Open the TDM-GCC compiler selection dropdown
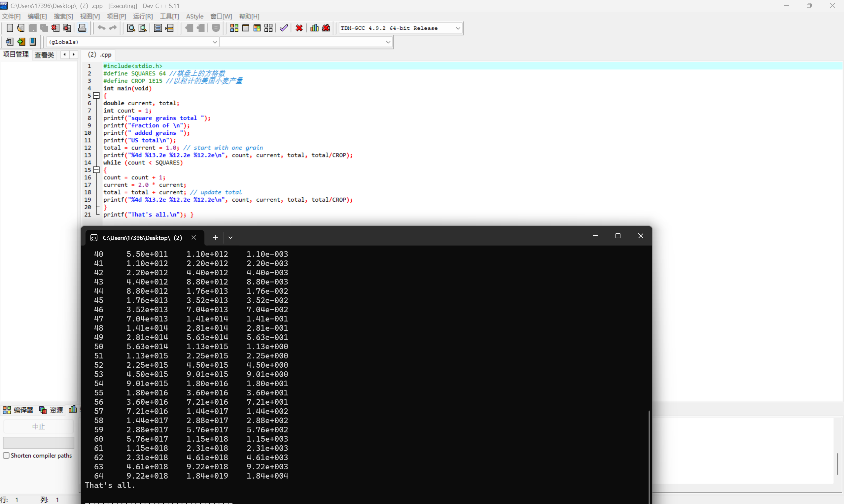 pos(458,28)
